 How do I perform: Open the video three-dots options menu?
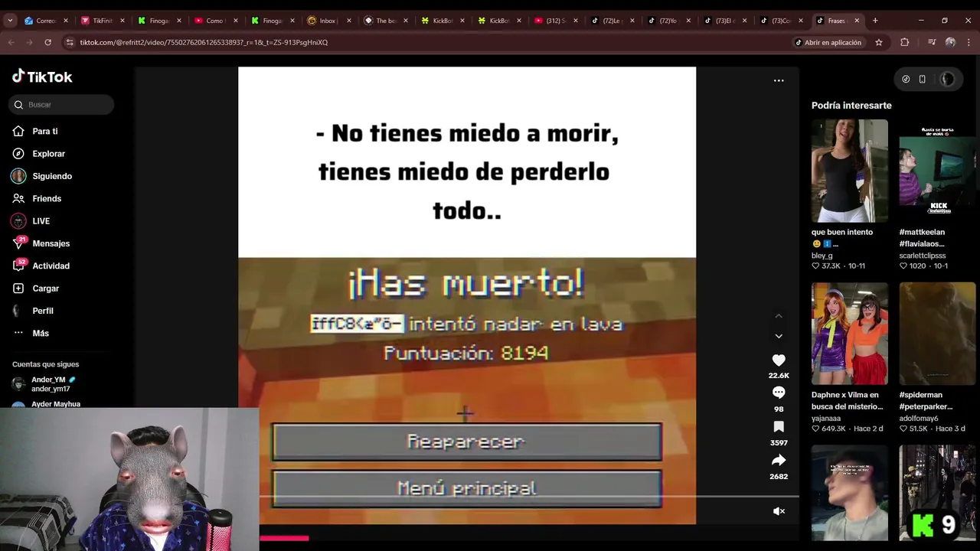(x=779, y=80)
